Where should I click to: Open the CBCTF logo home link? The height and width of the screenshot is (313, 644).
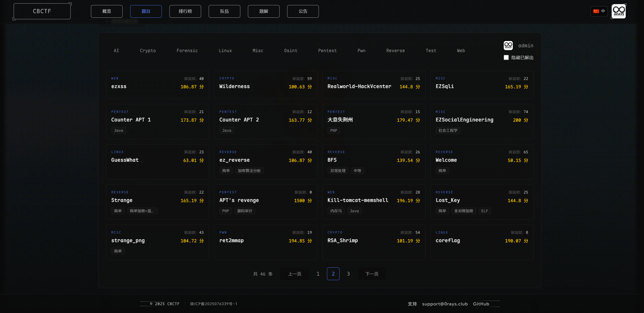(x=42, y=11)
